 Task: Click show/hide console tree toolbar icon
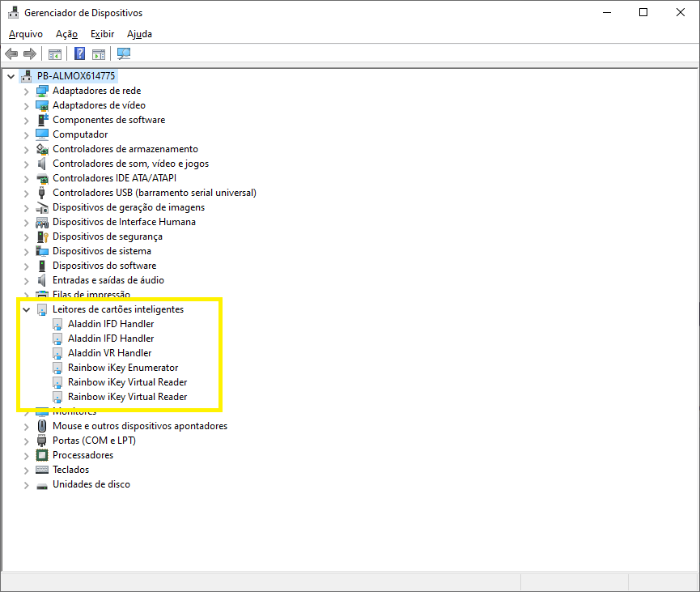click(x=55, y=54)
